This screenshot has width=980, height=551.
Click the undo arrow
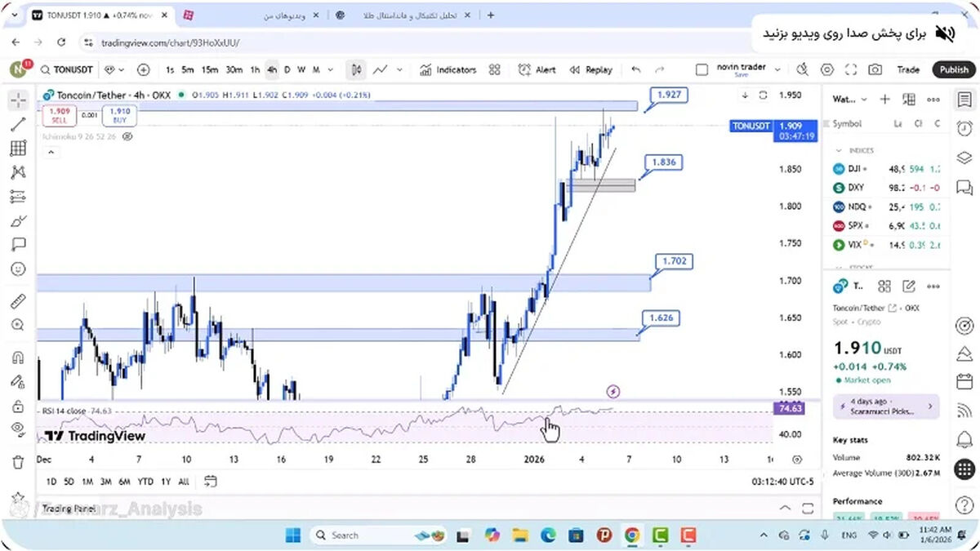tap(636, 70)
